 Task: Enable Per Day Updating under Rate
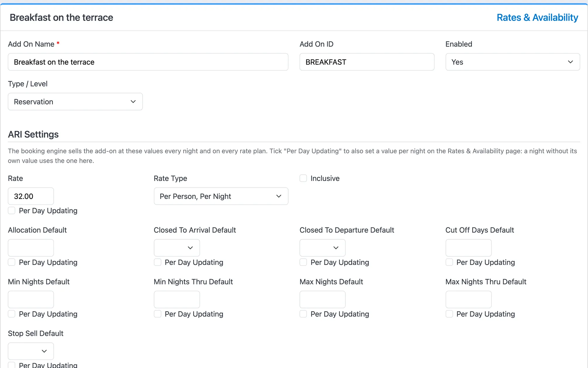click(11, 210)
